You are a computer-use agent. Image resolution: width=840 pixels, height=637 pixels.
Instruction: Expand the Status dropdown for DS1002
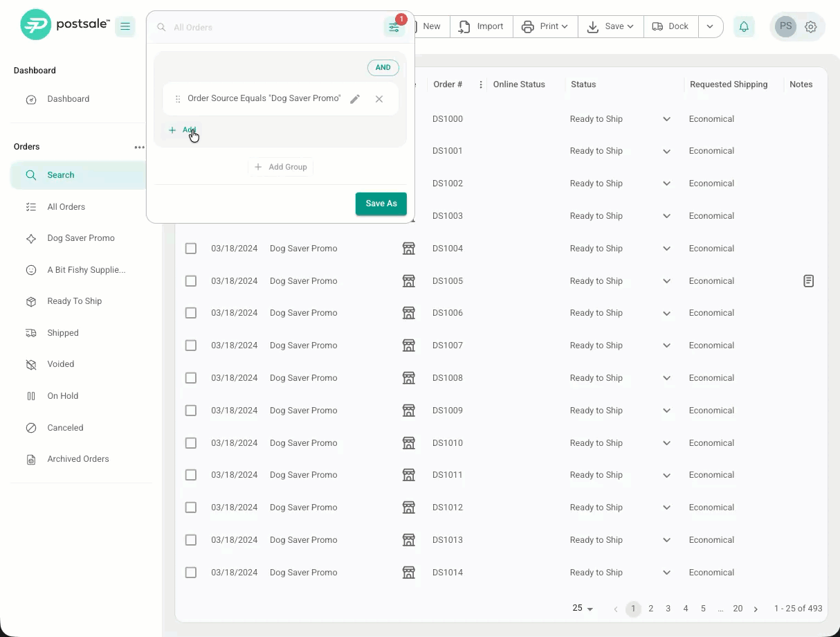point(667,183)
